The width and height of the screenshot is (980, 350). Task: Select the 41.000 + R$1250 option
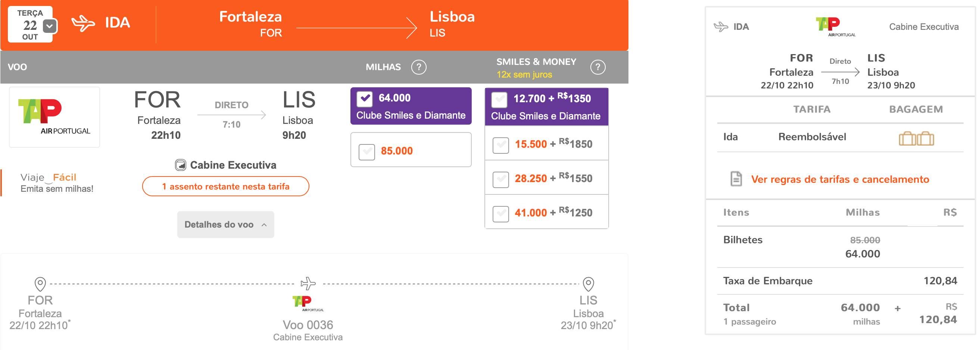point(501,213)
